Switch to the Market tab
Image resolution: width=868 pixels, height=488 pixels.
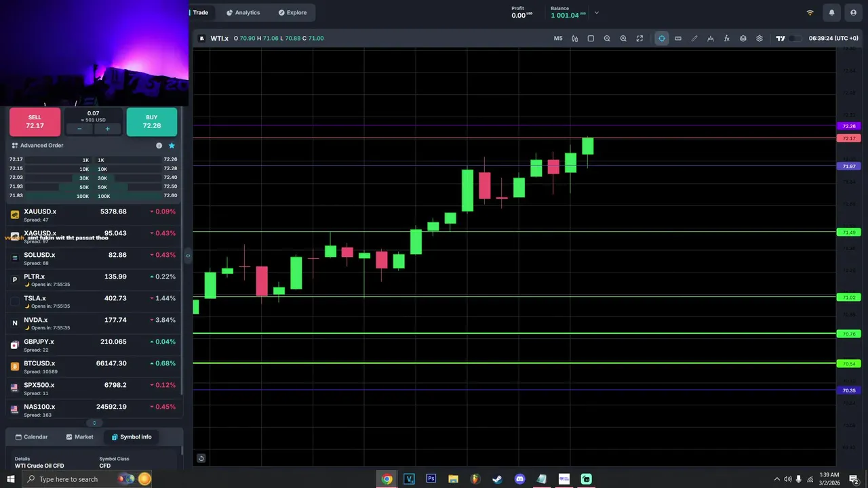(80, 437)
